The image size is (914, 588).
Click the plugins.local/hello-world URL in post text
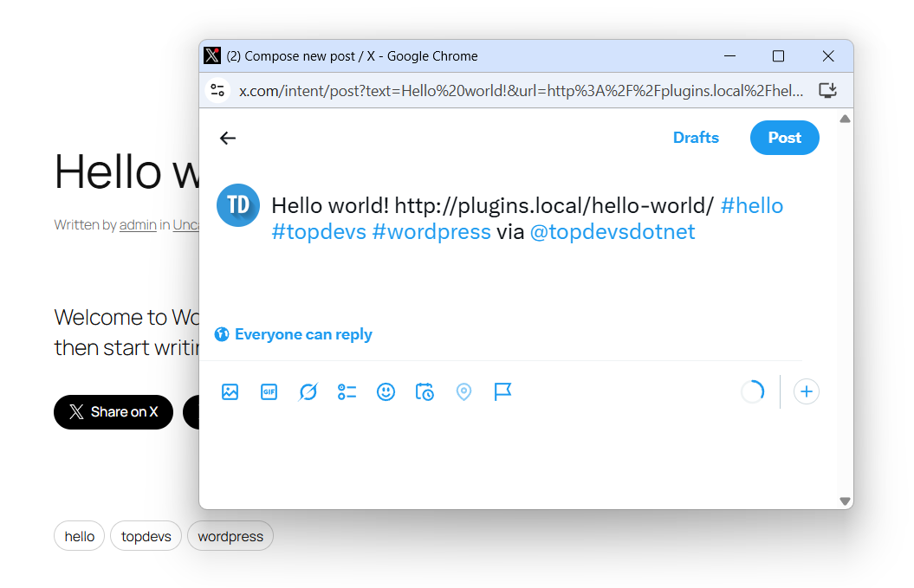(x=554, y=206)
